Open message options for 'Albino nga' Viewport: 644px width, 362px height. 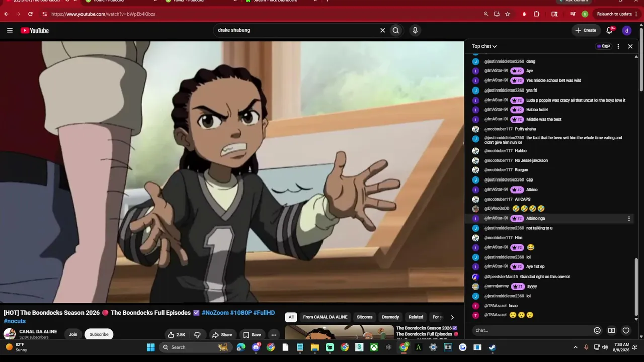pyautogui.click(x=629, y=219)
